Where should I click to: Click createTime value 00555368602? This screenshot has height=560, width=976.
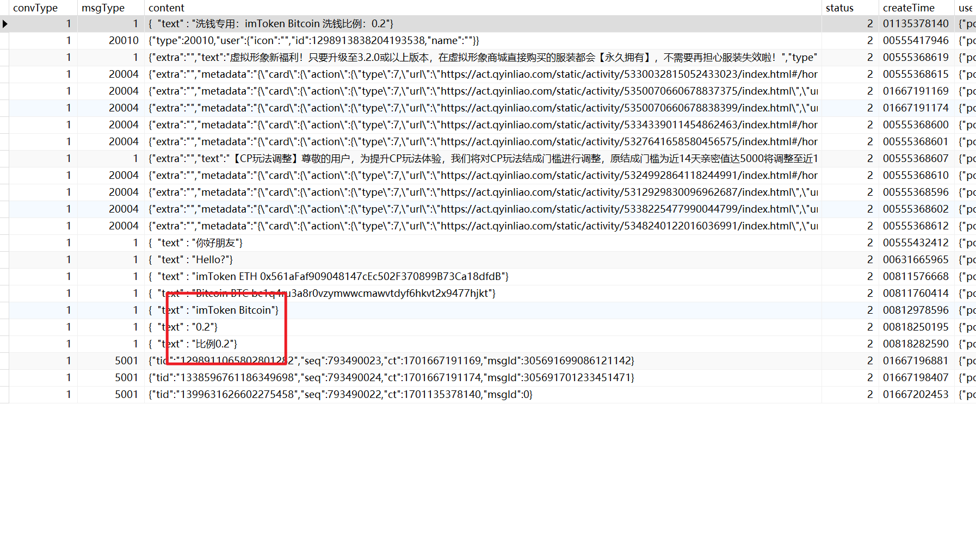[x=916, y=209]
